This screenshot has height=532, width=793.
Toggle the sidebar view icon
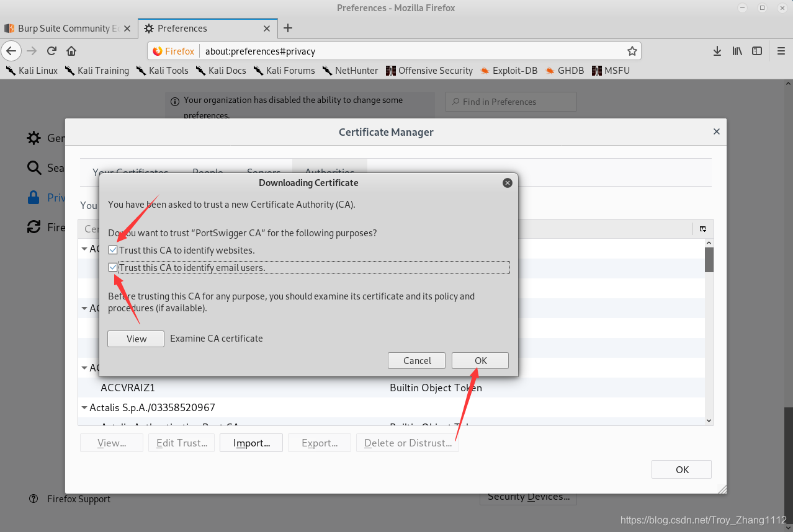coord(757,51)
